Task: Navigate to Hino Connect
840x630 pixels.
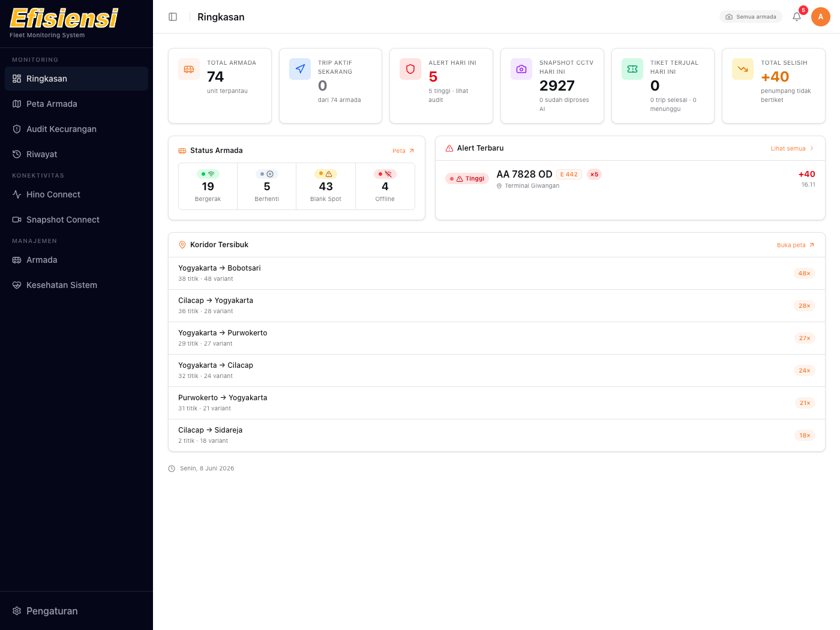Action: click(76, 194)
